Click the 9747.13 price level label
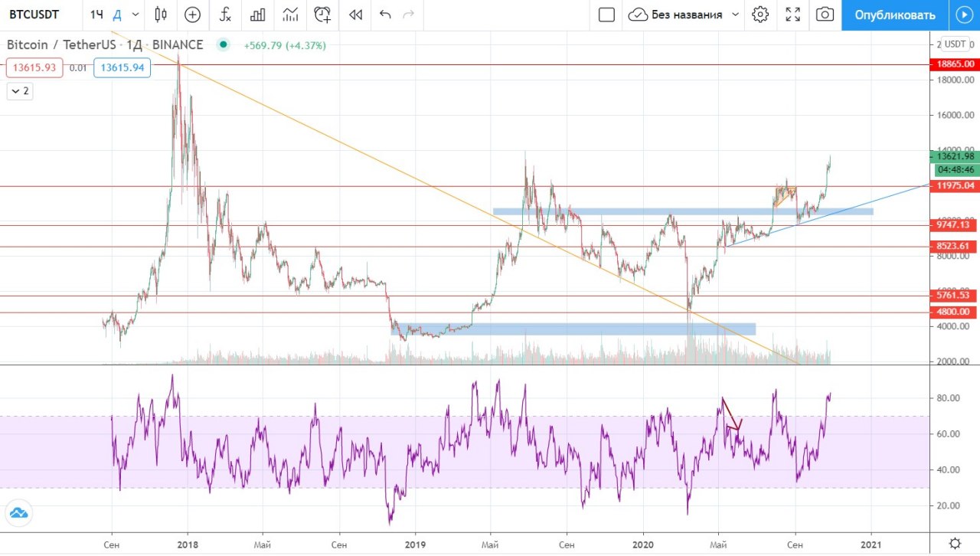Viewport: 980px width, 556px height. pos(952,225)
